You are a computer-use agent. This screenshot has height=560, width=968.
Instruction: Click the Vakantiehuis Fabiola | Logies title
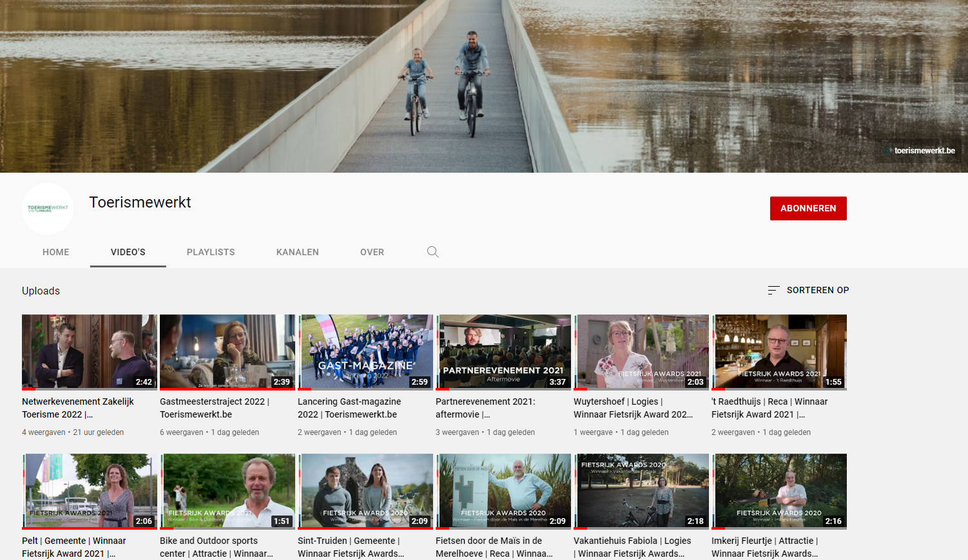coord(632,547)
